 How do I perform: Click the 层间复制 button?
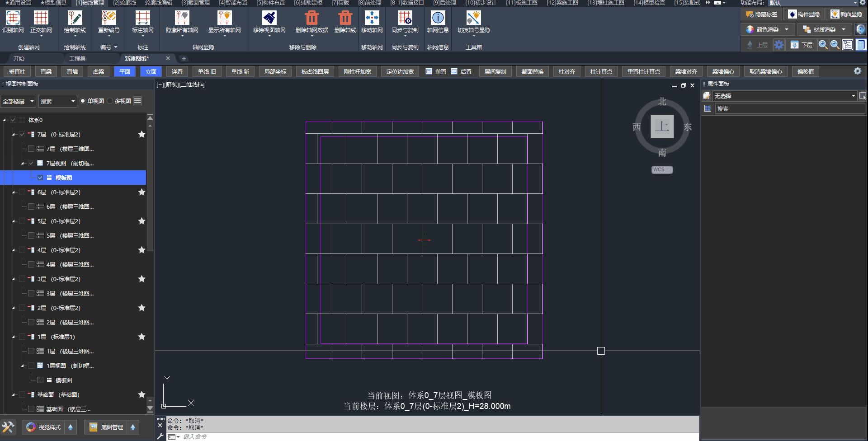click(495, 71)
